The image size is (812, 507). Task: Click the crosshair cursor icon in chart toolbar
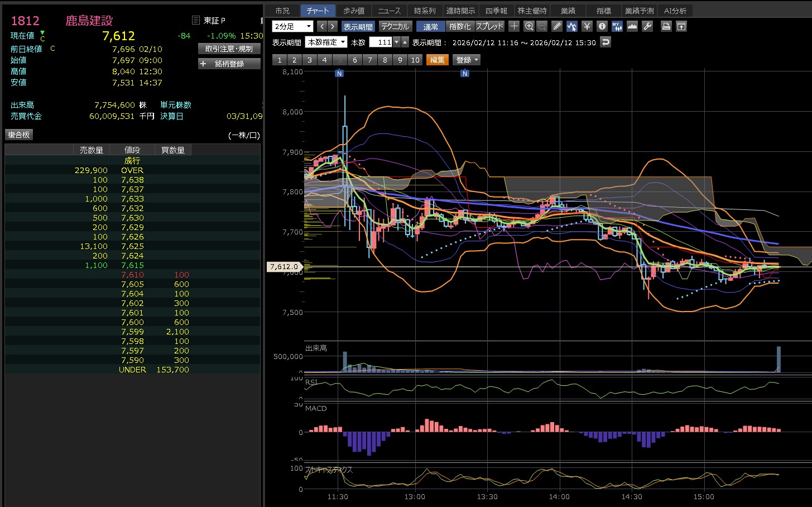coord(514,26)
